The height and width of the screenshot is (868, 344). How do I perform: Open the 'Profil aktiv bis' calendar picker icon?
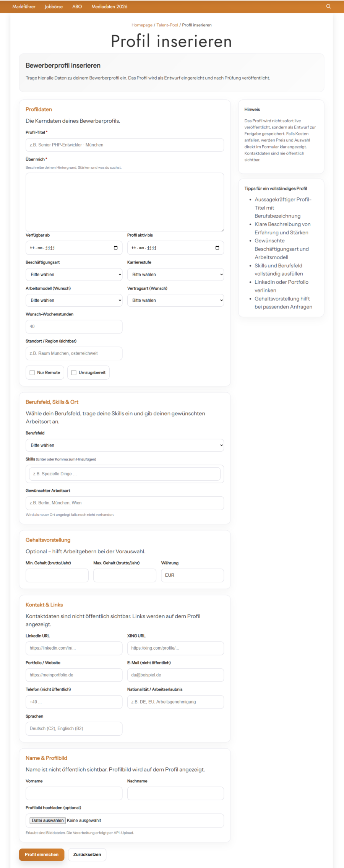[217, 248]
